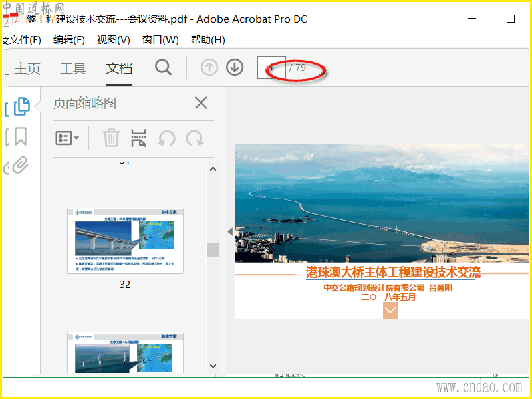Screen dimensions: 532x399
Task: Close the Page Thumbnails panel
Action: (x=201, y=103)
